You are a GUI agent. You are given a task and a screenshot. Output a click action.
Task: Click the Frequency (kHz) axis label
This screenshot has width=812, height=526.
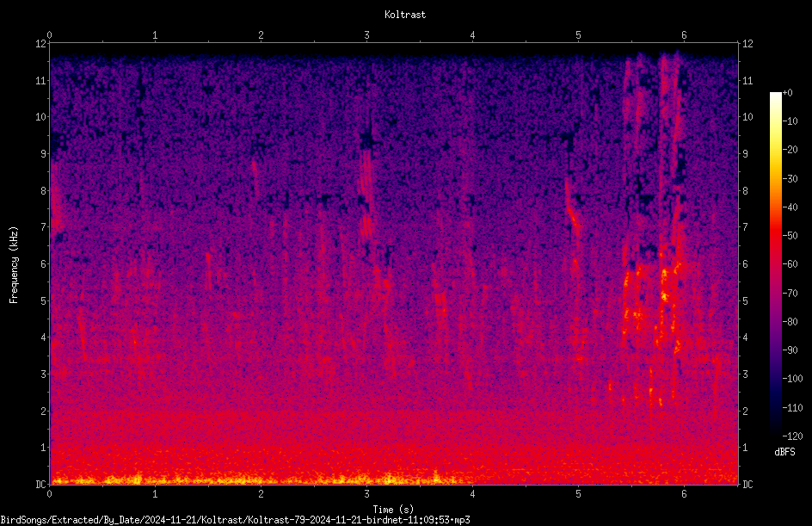tap(14, 265)
